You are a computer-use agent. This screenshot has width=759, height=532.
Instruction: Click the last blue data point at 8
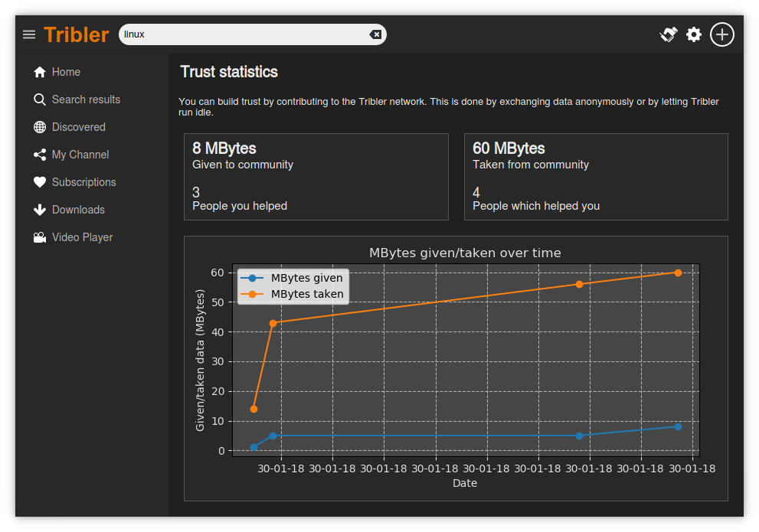coord(678,426)
